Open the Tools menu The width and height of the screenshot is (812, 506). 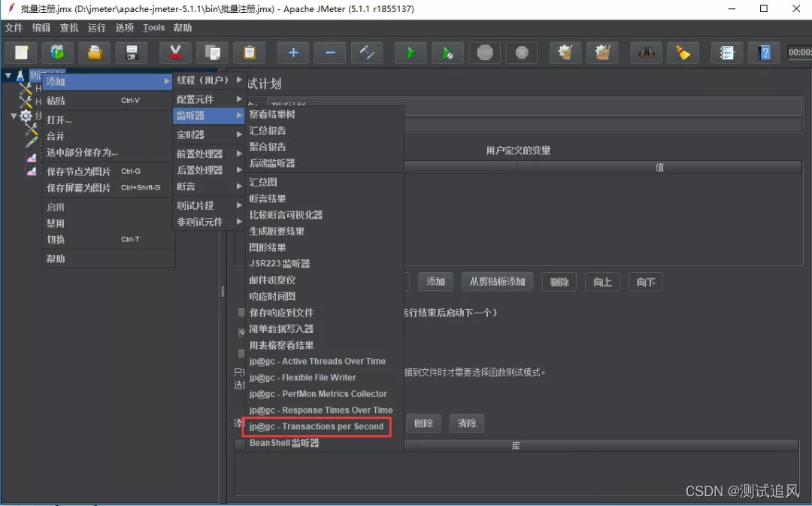[154, 28]
